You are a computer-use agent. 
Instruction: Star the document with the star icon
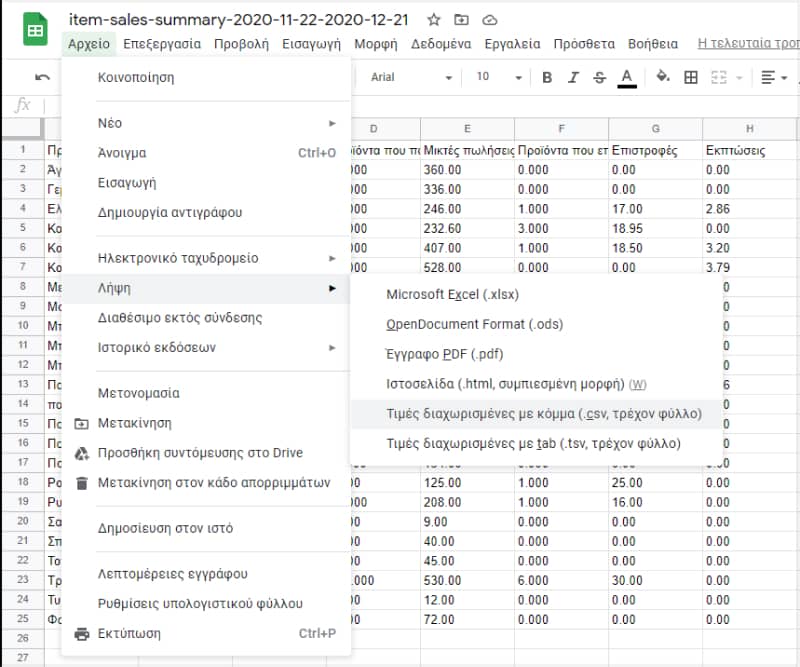coord(433,20)
